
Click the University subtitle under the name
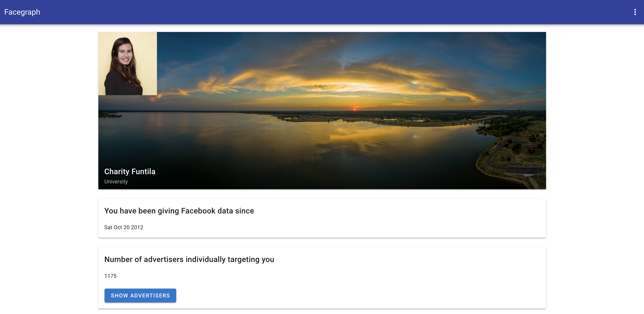click(116, 182)
